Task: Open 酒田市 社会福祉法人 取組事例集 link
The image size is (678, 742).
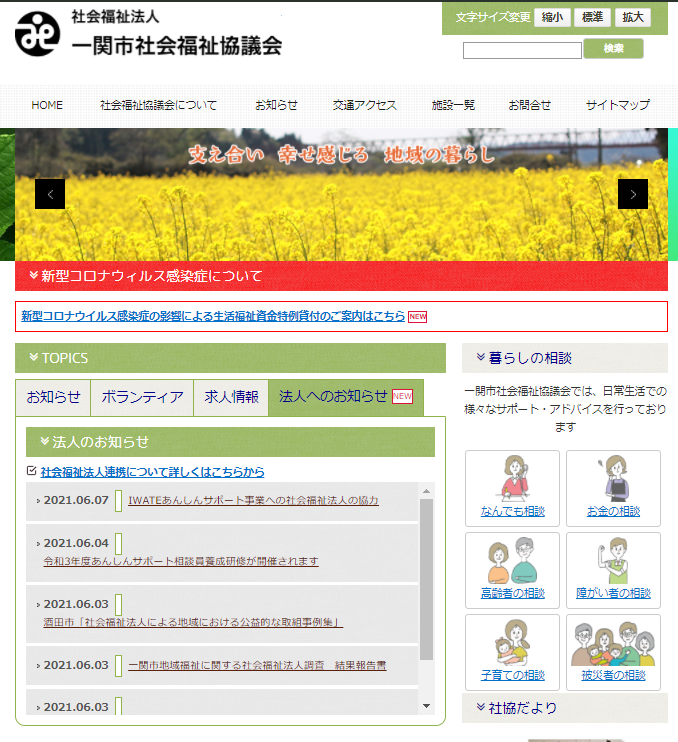Action: click(193, 622)
